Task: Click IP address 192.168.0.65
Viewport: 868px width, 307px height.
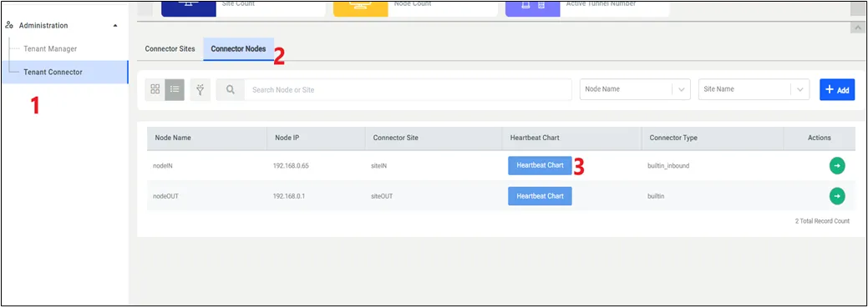Action: point(291,165)
